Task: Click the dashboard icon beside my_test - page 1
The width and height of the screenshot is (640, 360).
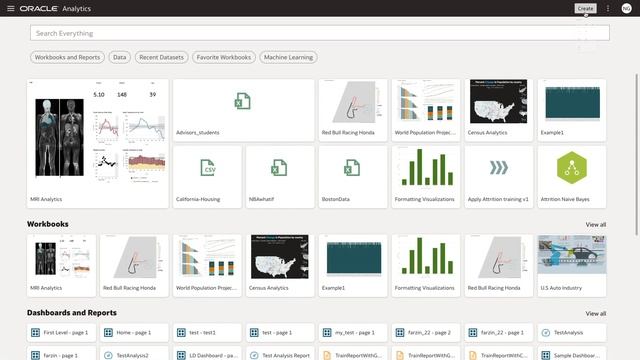Action: pyautogui.click(x=327, y=333)
